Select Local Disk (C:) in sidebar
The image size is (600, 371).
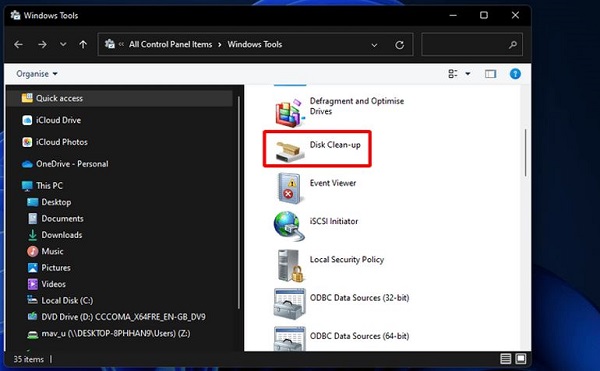click(x=60, y=301)
